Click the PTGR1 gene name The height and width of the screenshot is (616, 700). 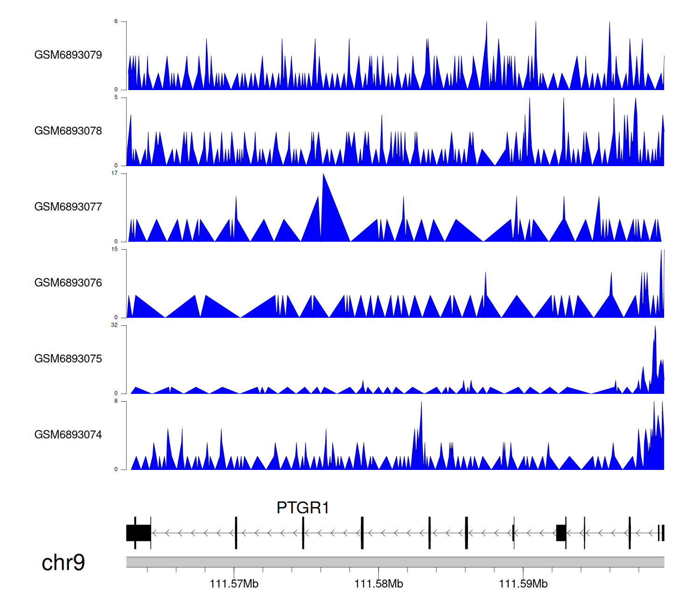pos(303,508)
